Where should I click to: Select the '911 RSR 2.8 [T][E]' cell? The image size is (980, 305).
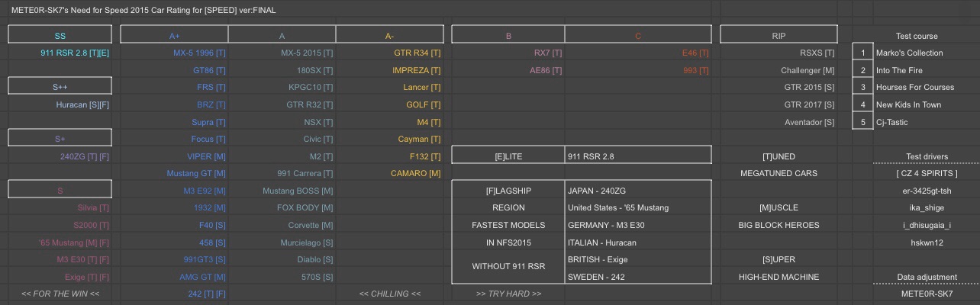click(x=60, y=53)
